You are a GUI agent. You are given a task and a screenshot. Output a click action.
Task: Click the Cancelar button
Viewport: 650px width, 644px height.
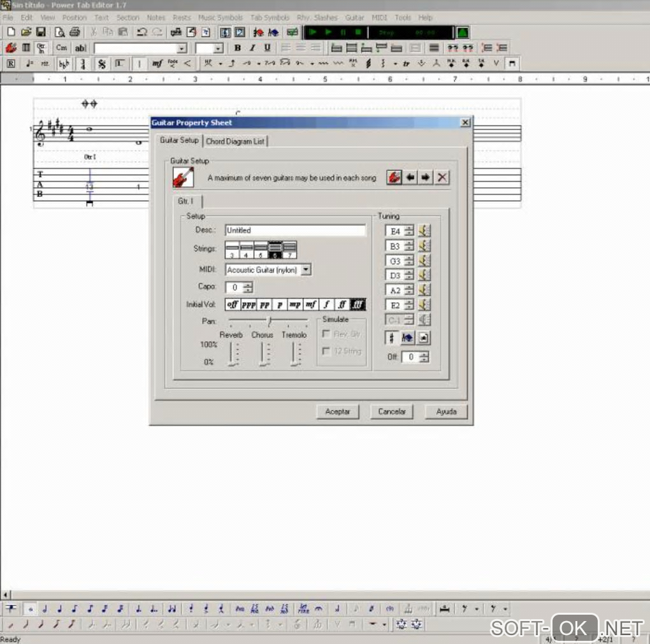pos(392,411)
